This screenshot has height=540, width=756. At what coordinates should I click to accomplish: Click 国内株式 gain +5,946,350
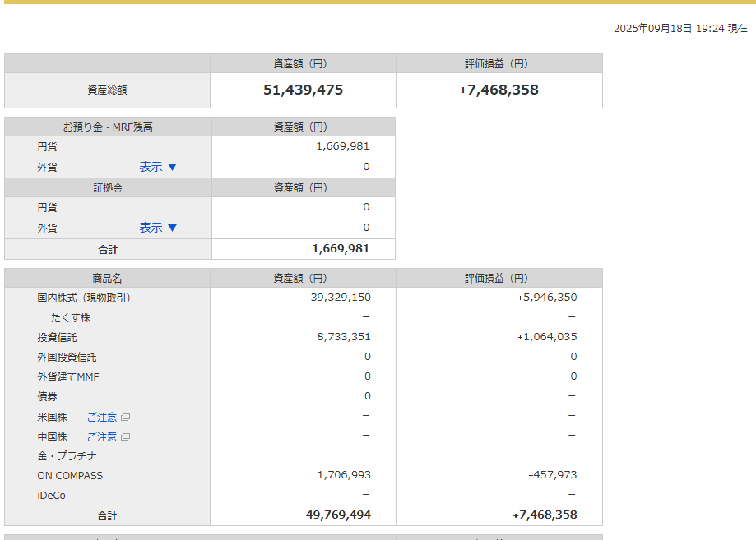[x=547, y=298]
